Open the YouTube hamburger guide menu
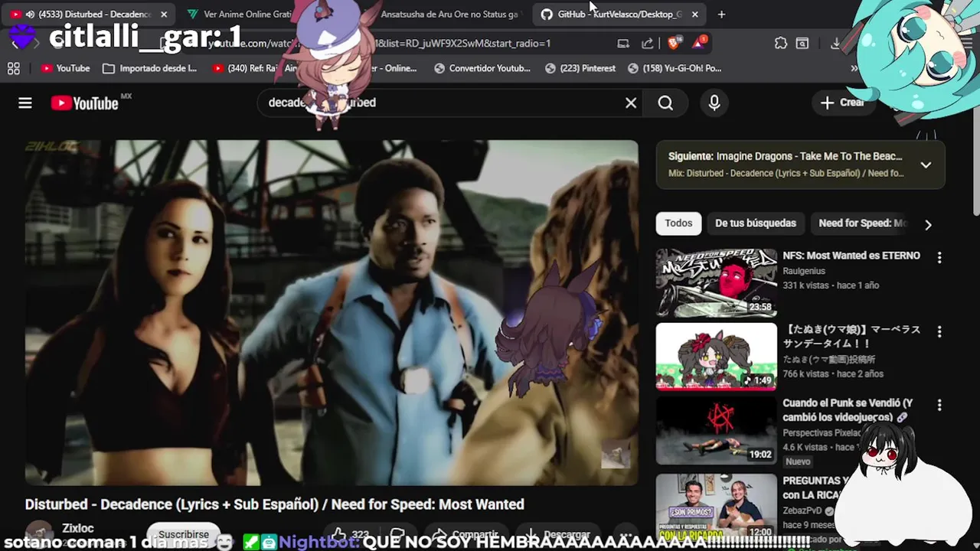 25,103
